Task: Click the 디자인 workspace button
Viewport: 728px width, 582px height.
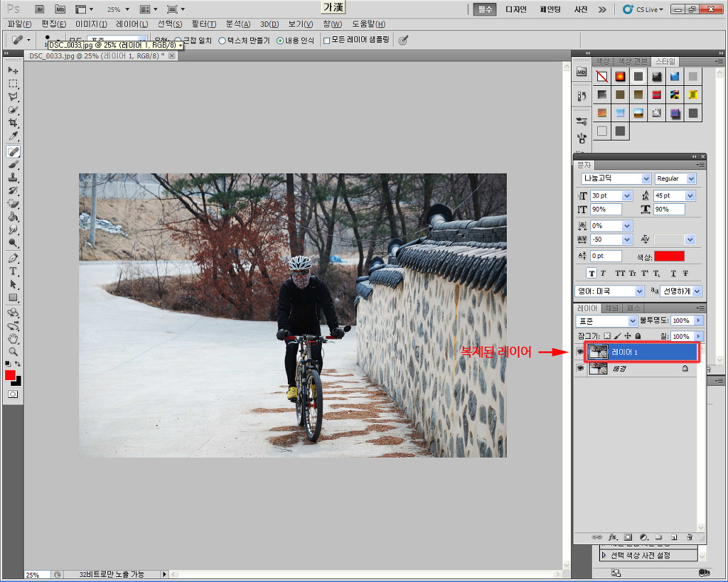Action: [x=515, y=9]
